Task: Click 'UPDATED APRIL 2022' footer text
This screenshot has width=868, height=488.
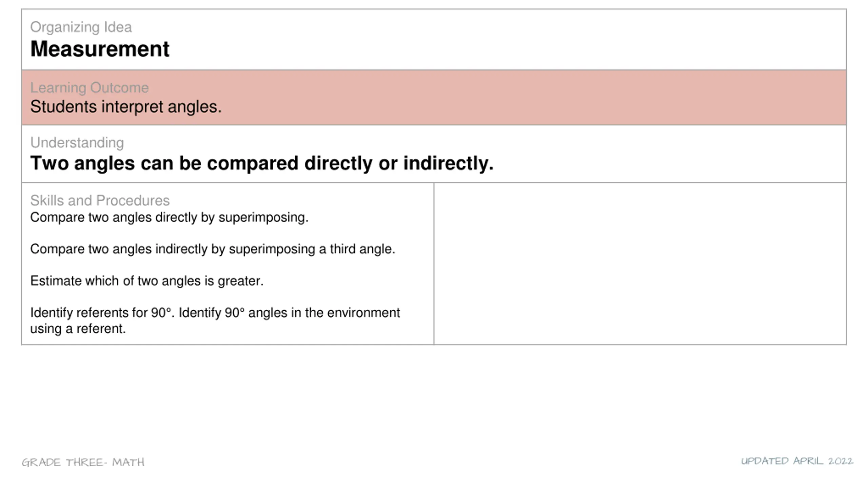Action: 797,461
